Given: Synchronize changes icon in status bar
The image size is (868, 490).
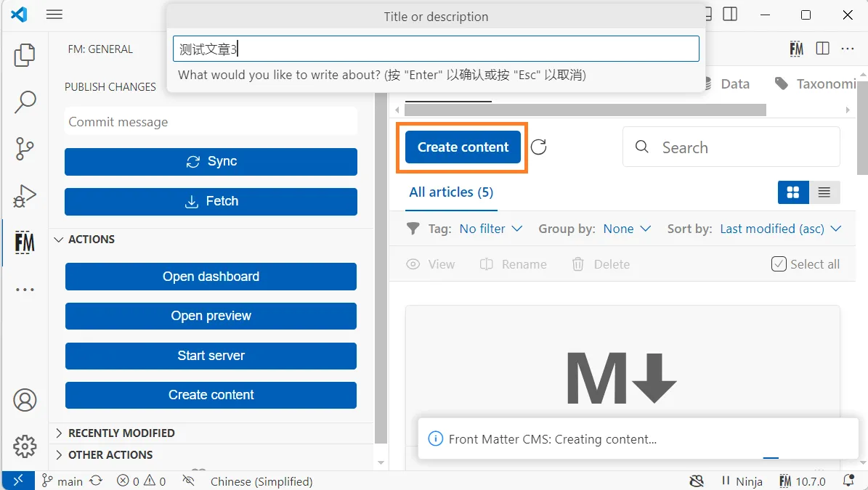Looking at the screenshot, I should point(97,481).
